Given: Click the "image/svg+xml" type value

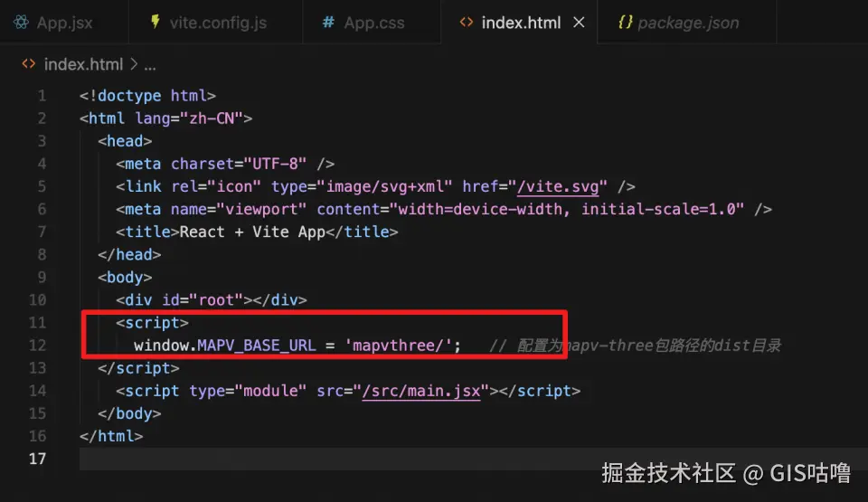Looking at the screenshot, I should tap(385, 186).
